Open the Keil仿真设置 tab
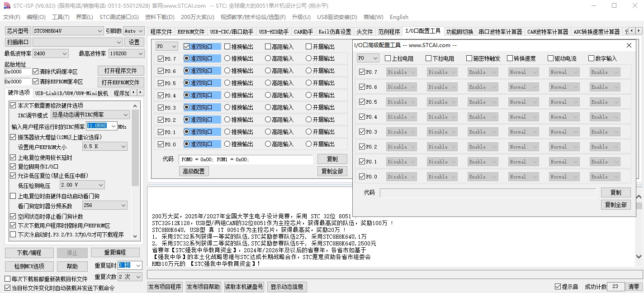This screenshot has height=293, width=644. pyautogui.click(x=335, y=32)
